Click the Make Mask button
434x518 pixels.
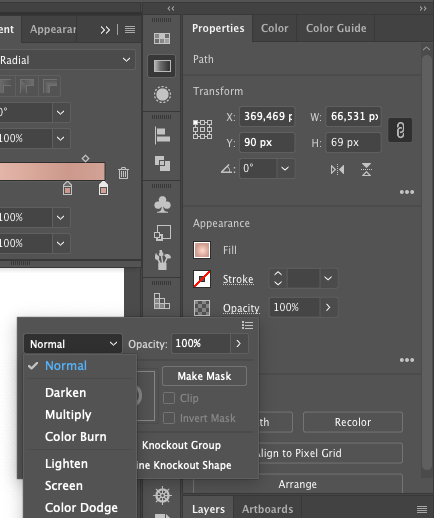[x=204, y=376]
